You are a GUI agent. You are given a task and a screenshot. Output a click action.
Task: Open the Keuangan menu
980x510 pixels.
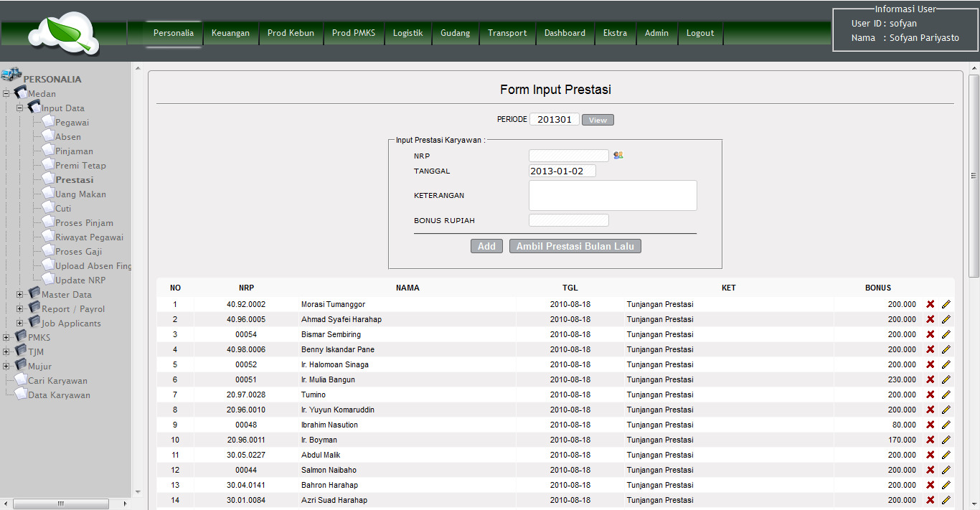click(230, 33)
